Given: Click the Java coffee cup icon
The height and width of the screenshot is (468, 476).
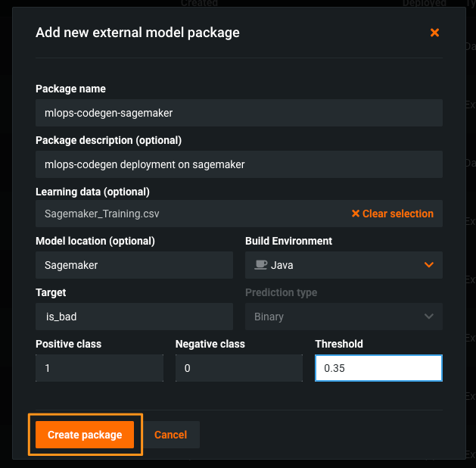Looking at the screenshot, I should 260,265.
